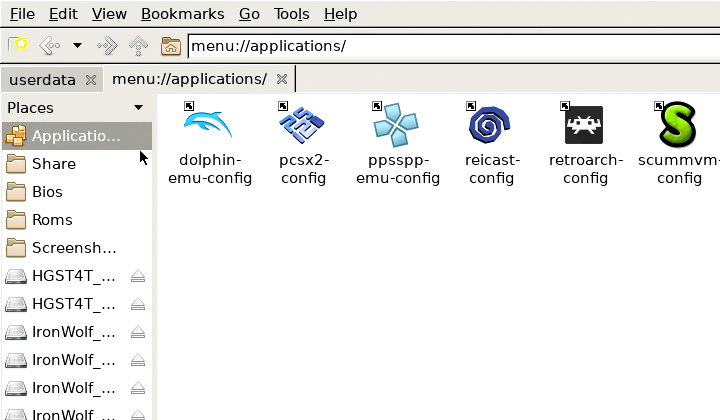The width and height of the screenshot is (720, 420).
Task: Navigate forward with the forward arrow
Action: pyautogui.click(x=108, y=46)
